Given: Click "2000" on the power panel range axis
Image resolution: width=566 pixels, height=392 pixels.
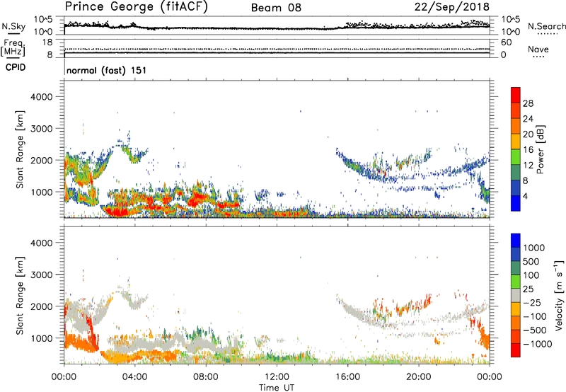Looking at the screenshot, I should point(42,160).
